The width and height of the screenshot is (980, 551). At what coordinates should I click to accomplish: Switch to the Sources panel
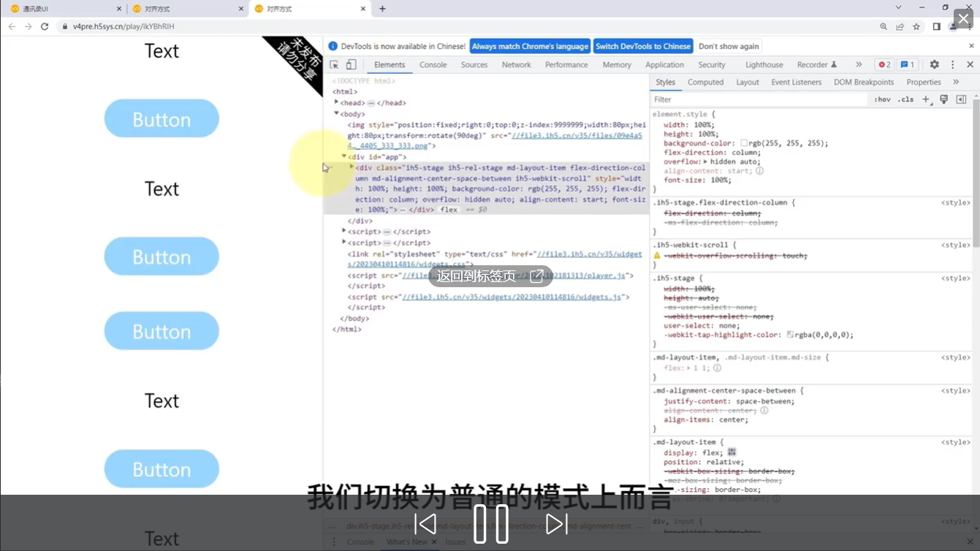[x=474, y=64]
